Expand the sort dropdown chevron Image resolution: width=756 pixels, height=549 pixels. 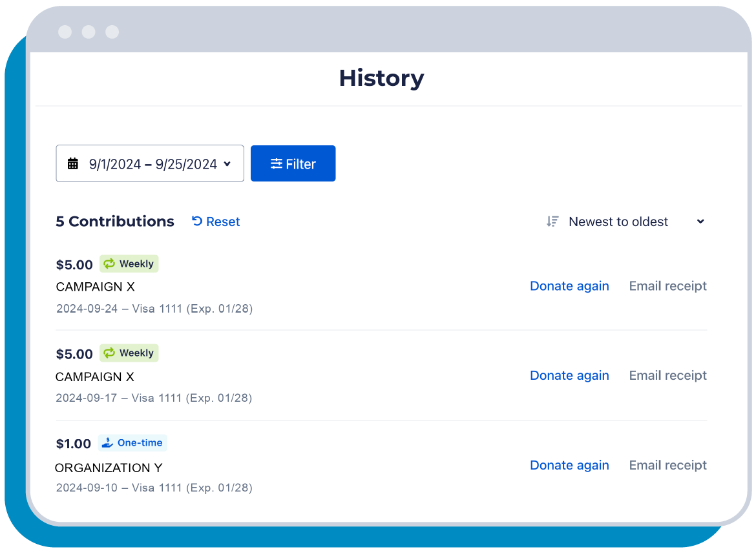[700, 222]
